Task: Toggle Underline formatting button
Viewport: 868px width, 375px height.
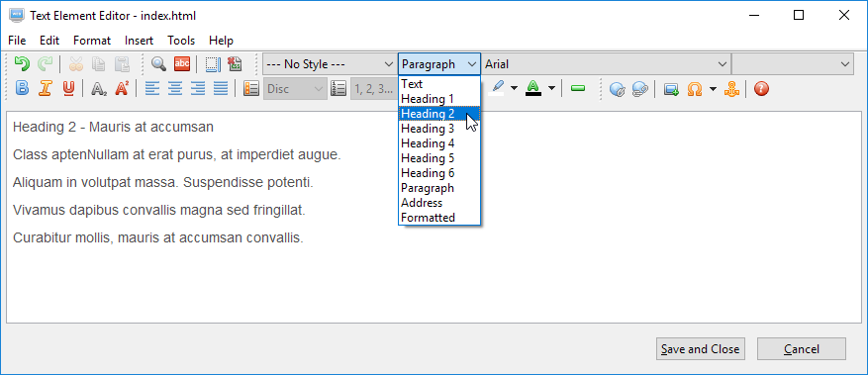Action: click(68, 88)
